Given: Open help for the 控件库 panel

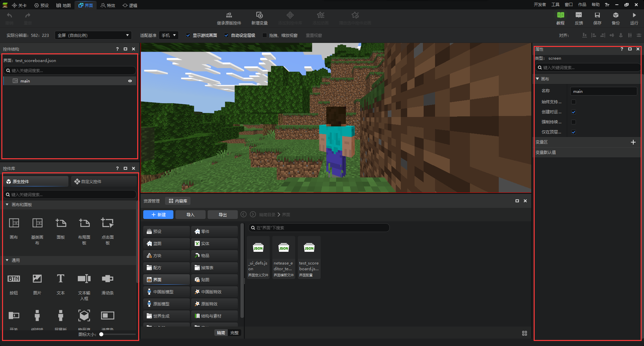Looking at the screenshot, I should coord(117,168).
